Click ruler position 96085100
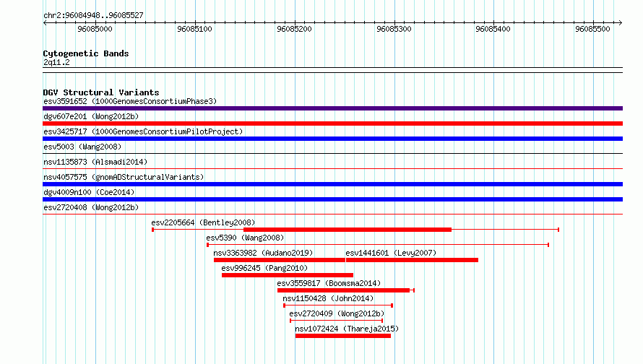The width and height of the screenshot is (643, 364). (194, 29)
